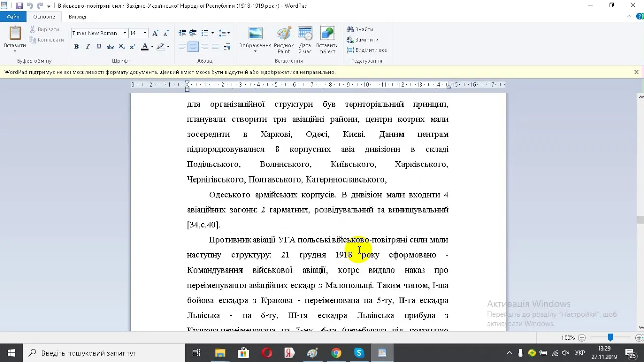644x362 pixels.
Task: Toggle underline formatting
Action: tap(99, 47)
